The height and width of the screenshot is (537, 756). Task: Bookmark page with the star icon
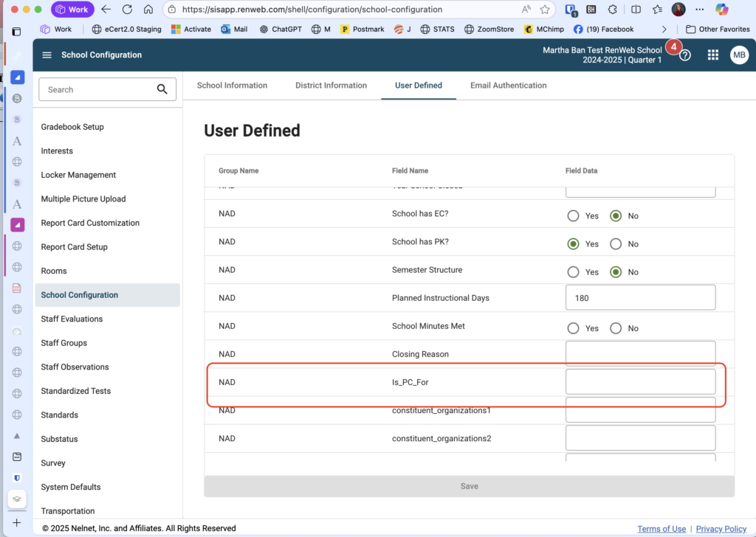[x=545, y=10]
